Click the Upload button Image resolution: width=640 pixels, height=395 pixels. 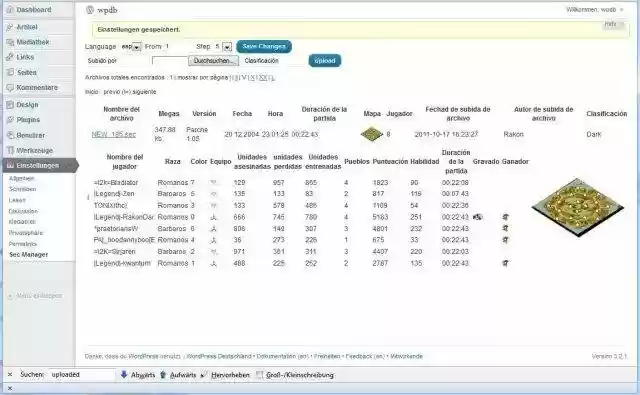pos(325,61)
